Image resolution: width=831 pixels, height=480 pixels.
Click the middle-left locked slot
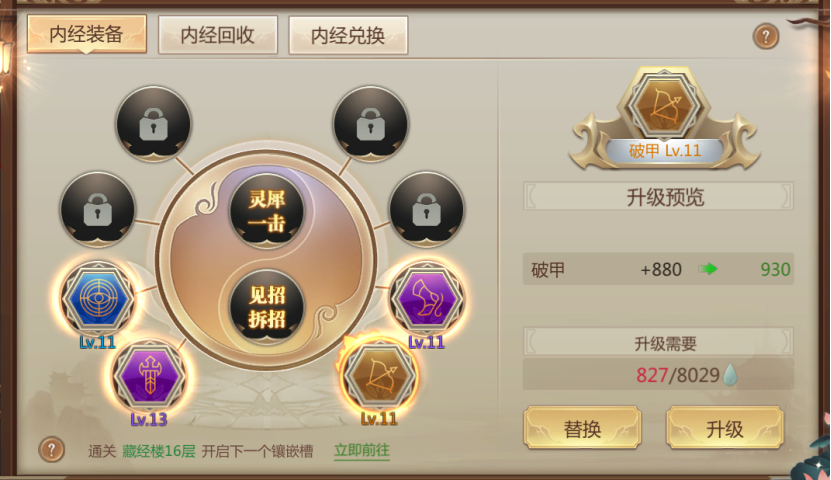[x=98, y=210]
